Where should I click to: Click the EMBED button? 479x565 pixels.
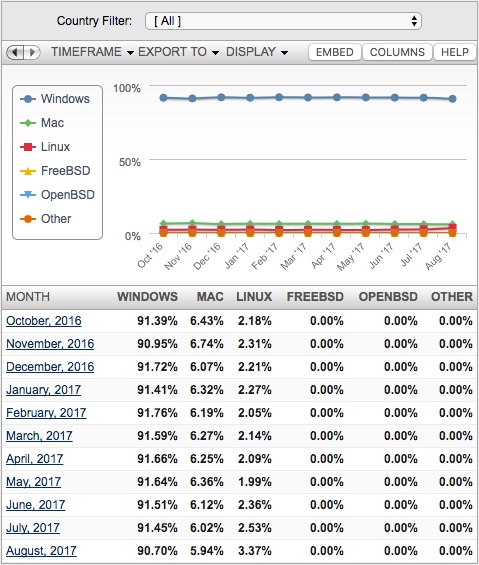click(334, 52)
